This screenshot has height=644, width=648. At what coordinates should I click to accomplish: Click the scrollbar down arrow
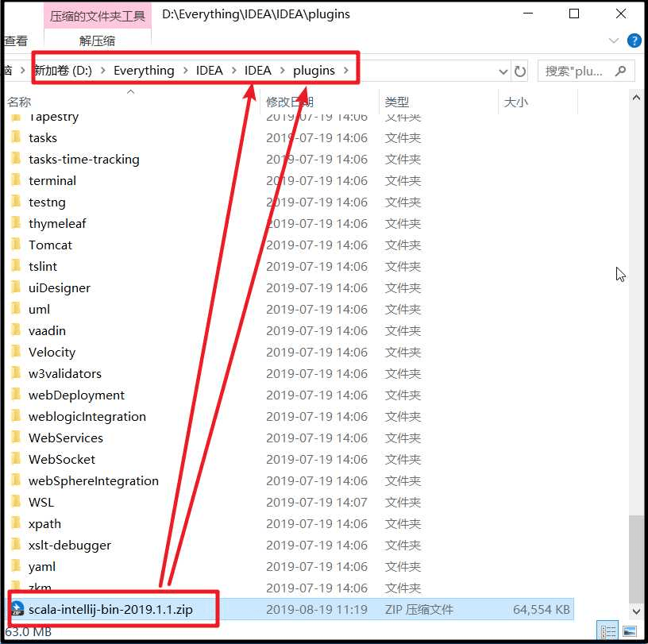[636, 612]
